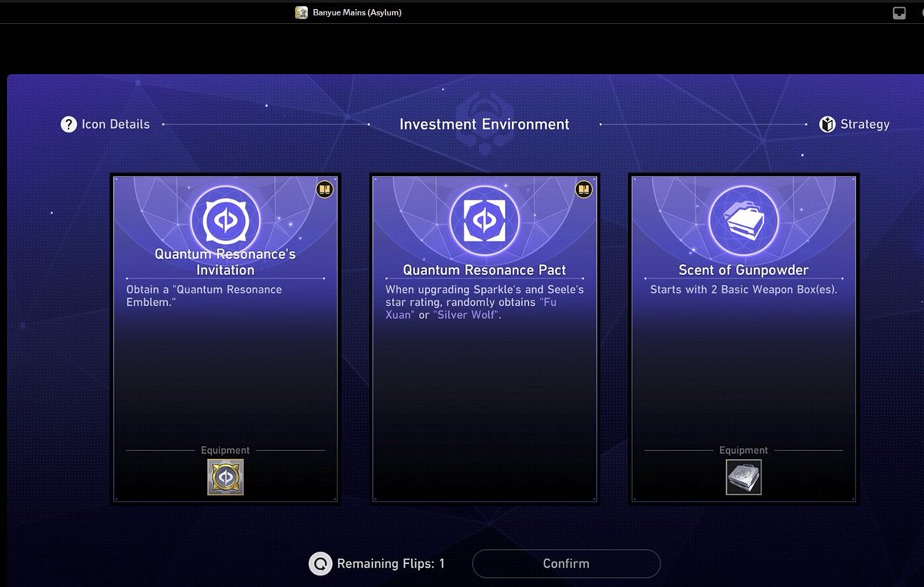The height and width of the screenshot is (587, 924).
Task: Click the "Investment Environment" heading
Action: [484, 124]
